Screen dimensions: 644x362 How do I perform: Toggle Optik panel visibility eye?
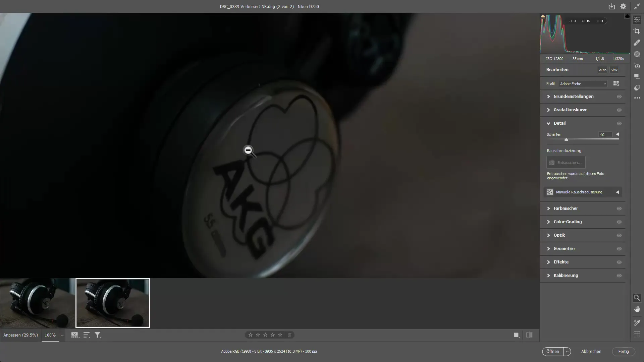(619, 235)
